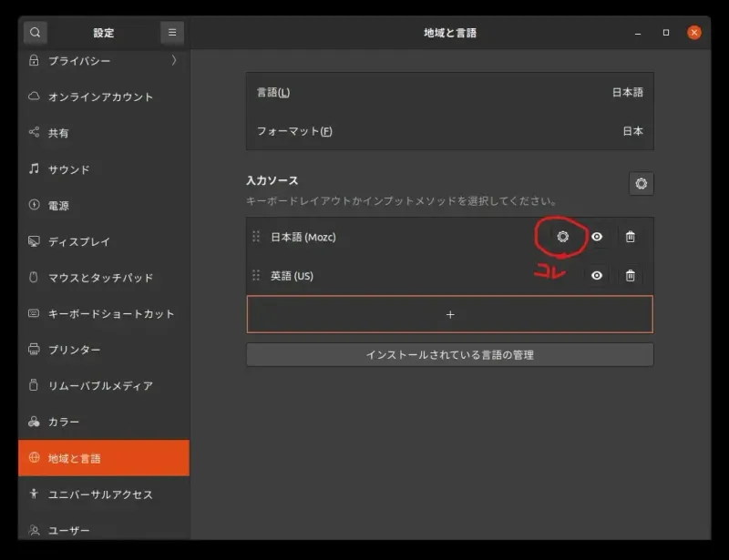Open search with the magnifier icon
This screenshot has height=560, width=729.
(35, 32)
